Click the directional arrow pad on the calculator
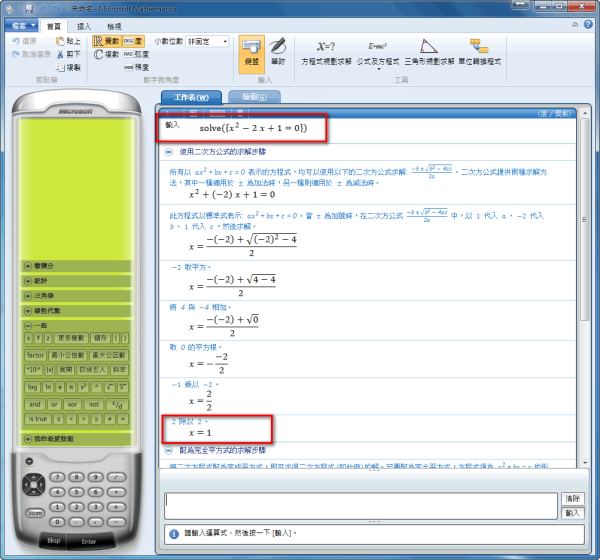This screenshot has height=560, width=600. coord(34,484)
